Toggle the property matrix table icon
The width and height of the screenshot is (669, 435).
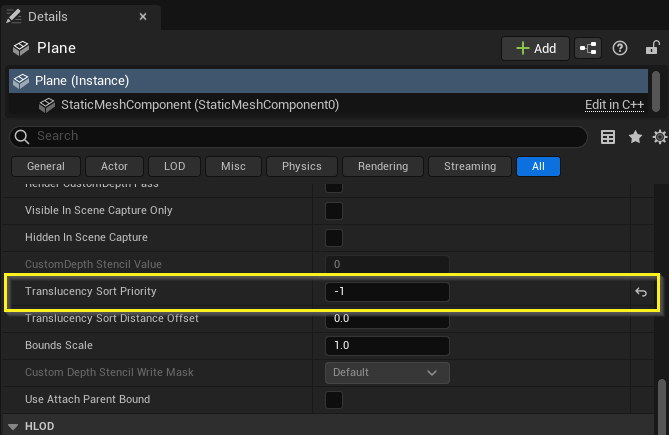(x=608, y=137)
